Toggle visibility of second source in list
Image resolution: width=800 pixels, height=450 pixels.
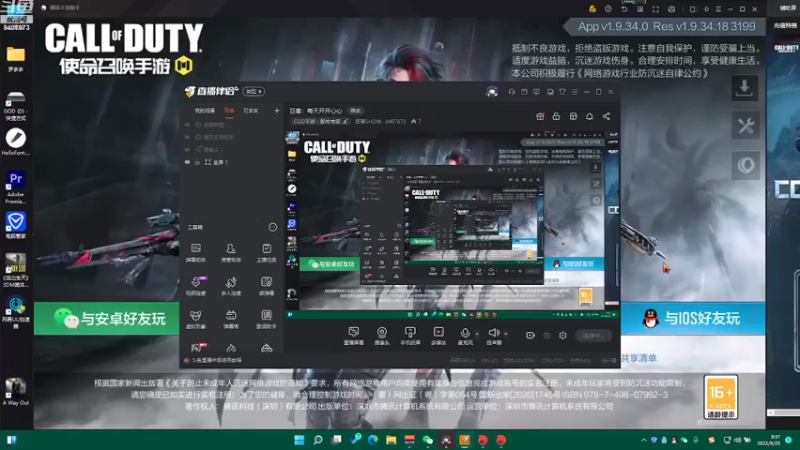(x=187, y=137)
